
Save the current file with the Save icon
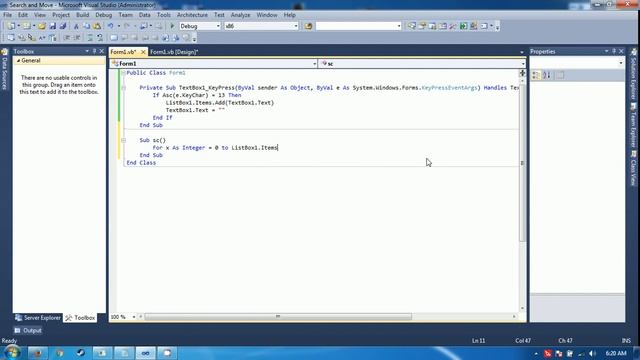(x=52, y=26)
